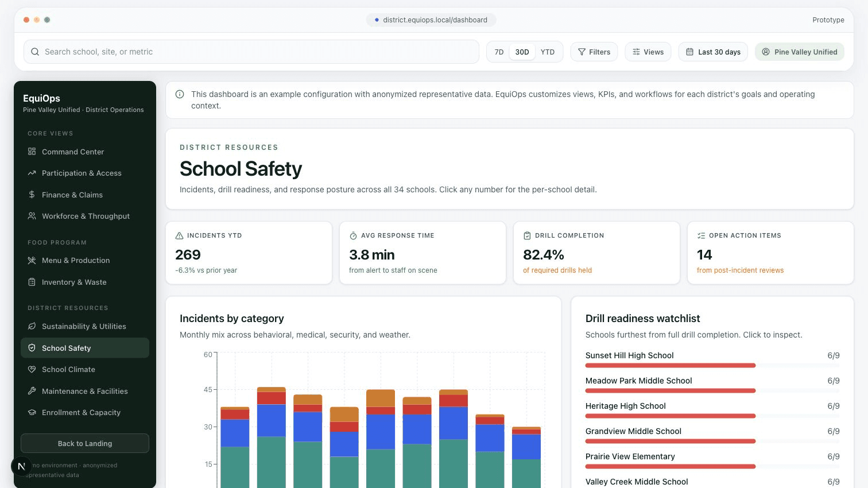Click the calendar icon beside Last 30 days
This screenshot has width=868, height=488.
[689, 52]
